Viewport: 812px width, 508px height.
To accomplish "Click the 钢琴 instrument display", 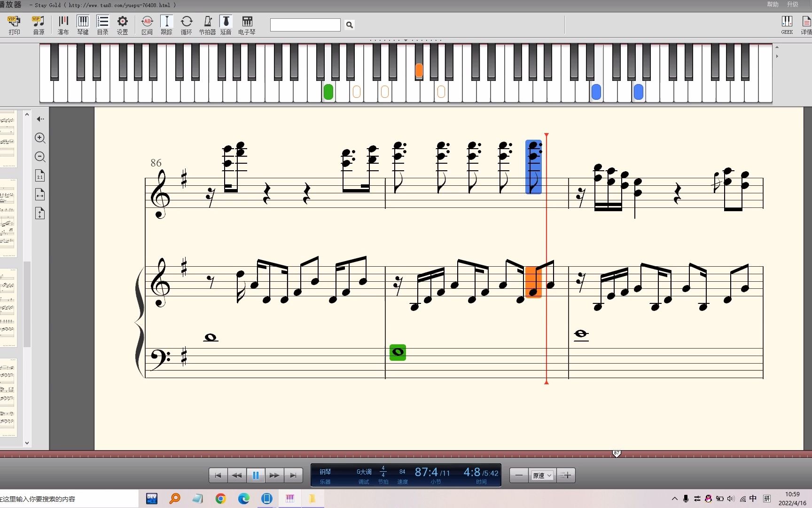I will click(x=325, y=472).
